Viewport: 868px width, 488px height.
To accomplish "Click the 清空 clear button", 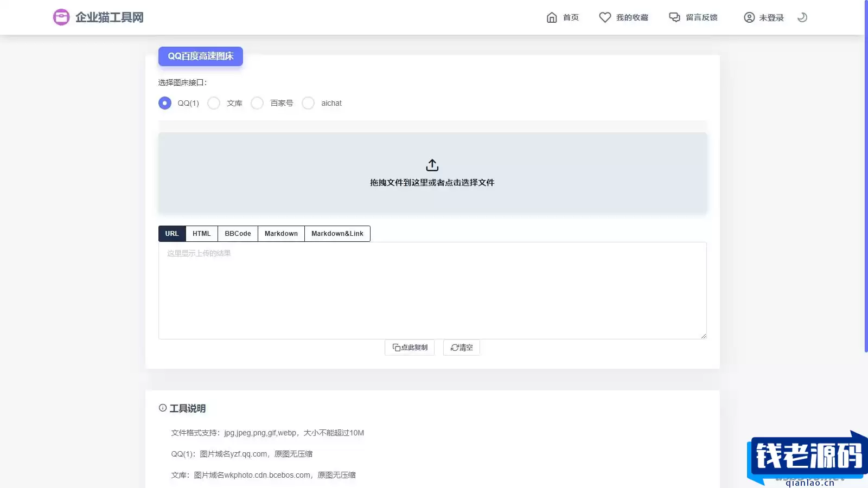I will (462, 348).
